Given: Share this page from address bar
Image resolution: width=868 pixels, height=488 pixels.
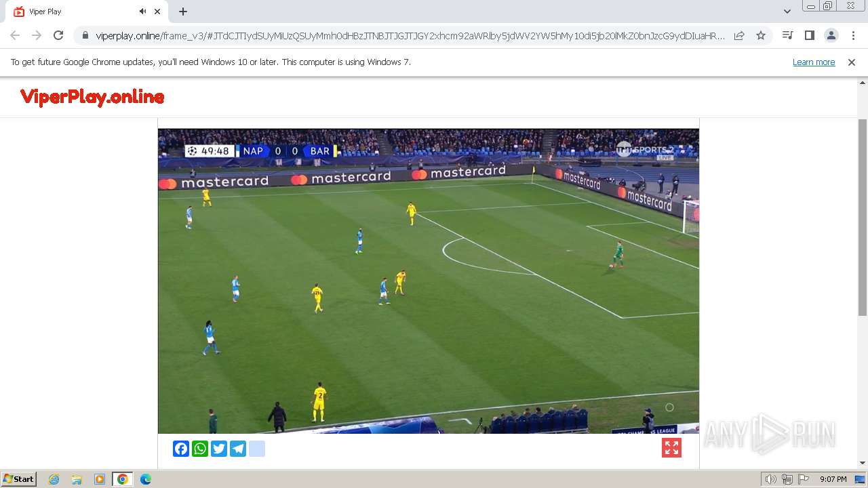Looking at the screenshot, I should click(x=739, y=35).
